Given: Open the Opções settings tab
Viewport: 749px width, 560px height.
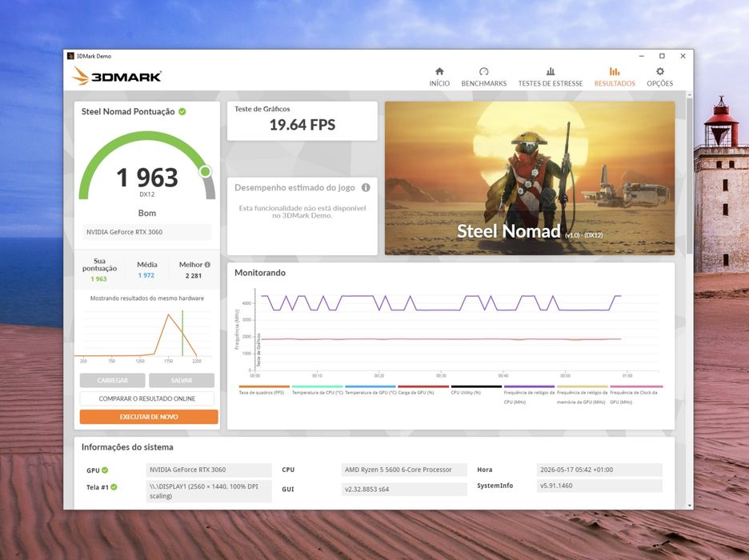Looking at the screenshot, I should tap(659, 77).
